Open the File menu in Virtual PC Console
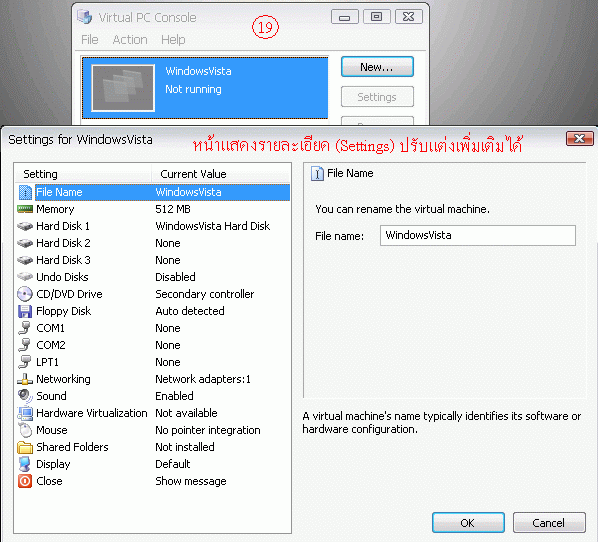 90,40
